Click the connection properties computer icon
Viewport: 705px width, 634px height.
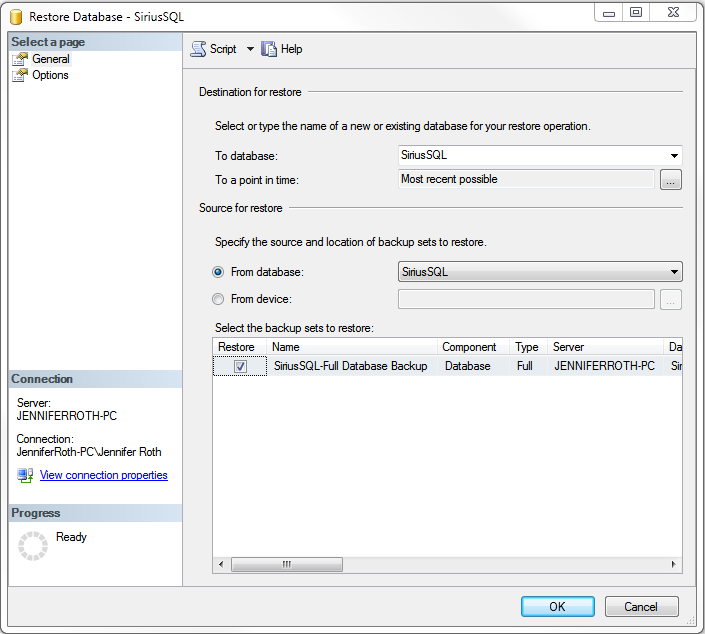(25, 475)
